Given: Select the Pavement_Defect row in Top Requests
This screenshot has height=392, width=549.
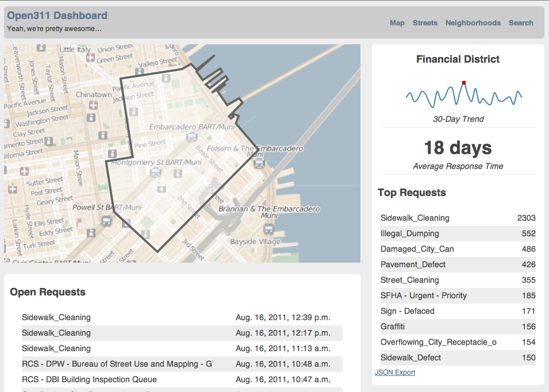Looking at the screenshot, I should coord(458,264).
